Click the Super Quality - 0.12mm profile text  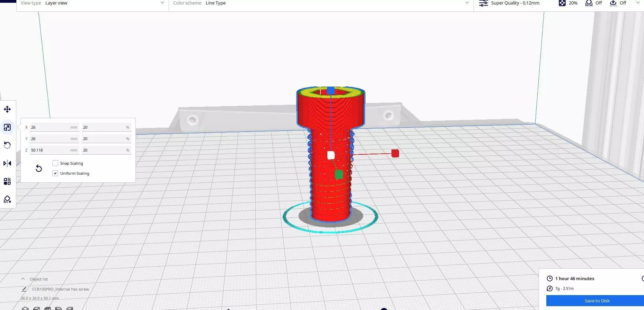coord(515,3)
